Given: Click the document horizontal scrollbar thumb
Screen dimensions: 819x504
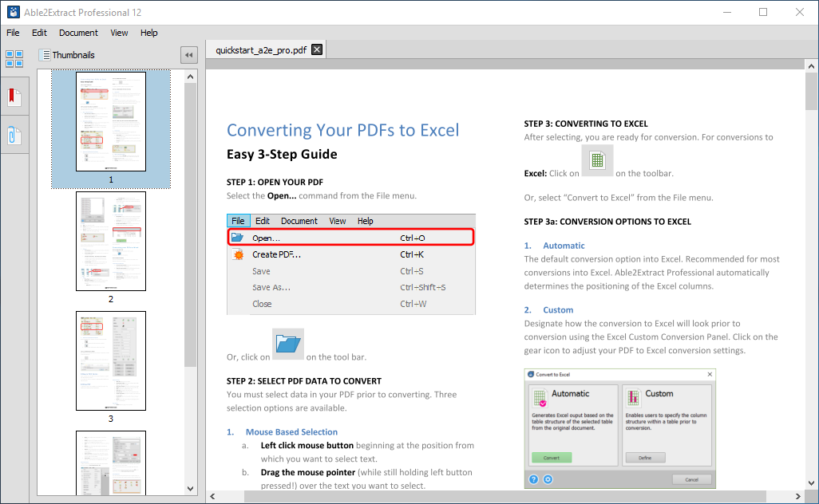Looking at the screenshot, I should pos(505,496).
